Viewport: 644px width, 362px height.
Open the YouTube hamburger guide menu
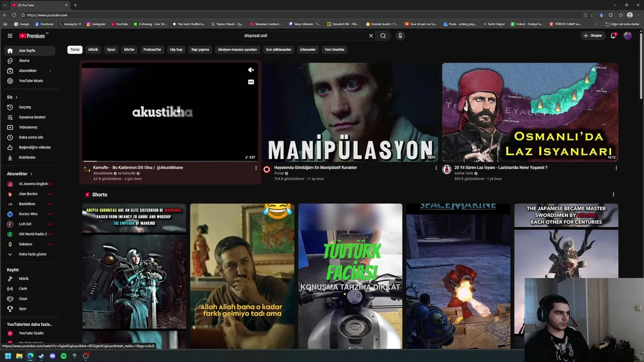point(10,36)
